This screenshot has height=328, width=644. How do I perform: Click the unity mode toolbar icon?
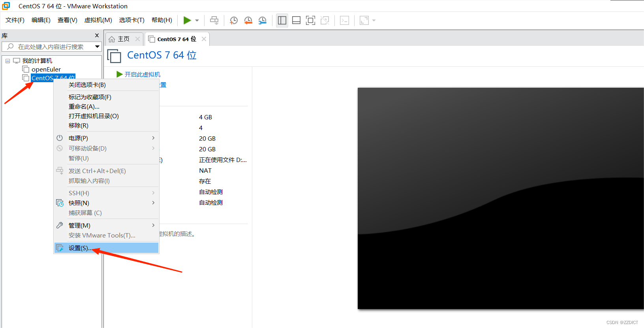click(325, 20)
